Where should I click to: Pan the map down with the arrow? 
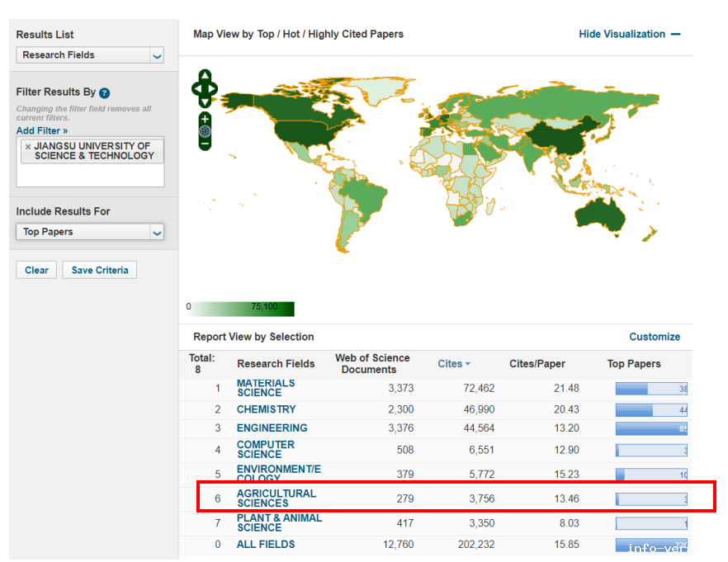coord(205,101)
